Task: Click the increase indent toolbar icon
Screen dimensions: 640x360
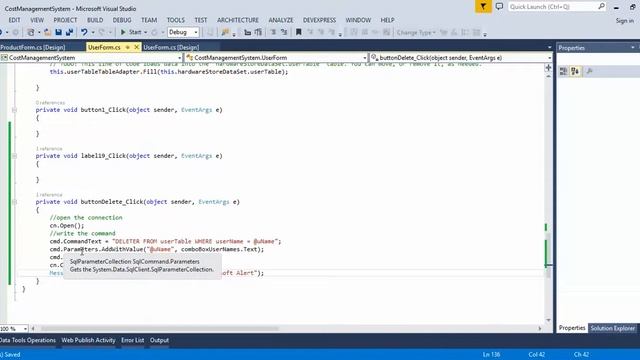Action: coord(258,32)
